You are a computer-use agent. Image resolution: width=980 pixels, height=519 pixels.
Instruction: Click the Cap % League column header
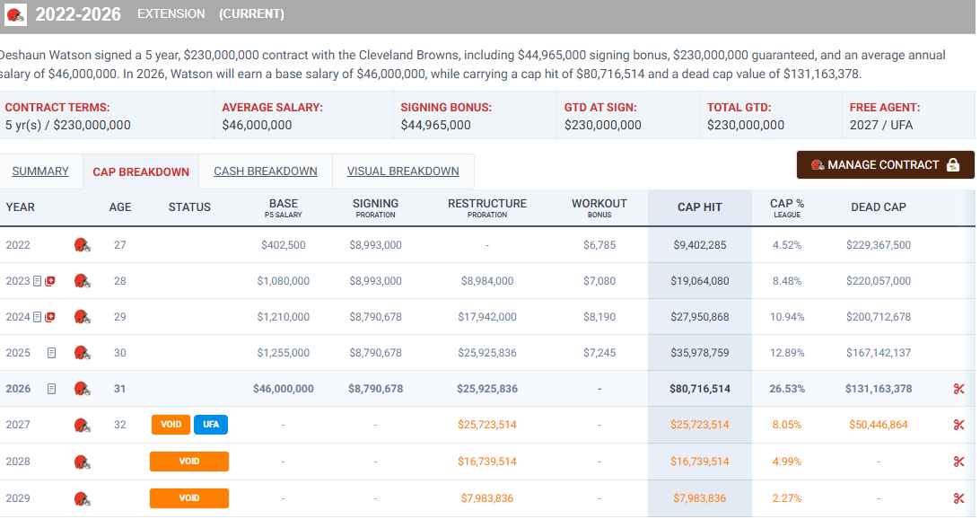click(x=787, y=207)
